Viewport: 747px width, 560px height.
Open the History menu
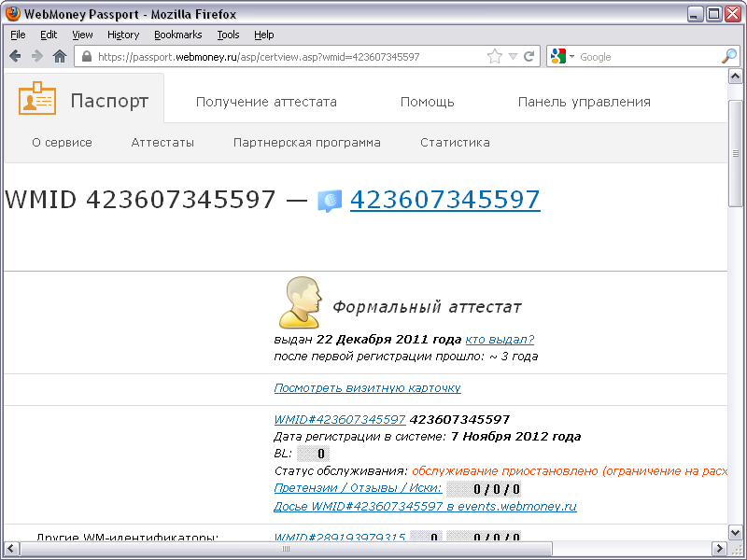123,35
